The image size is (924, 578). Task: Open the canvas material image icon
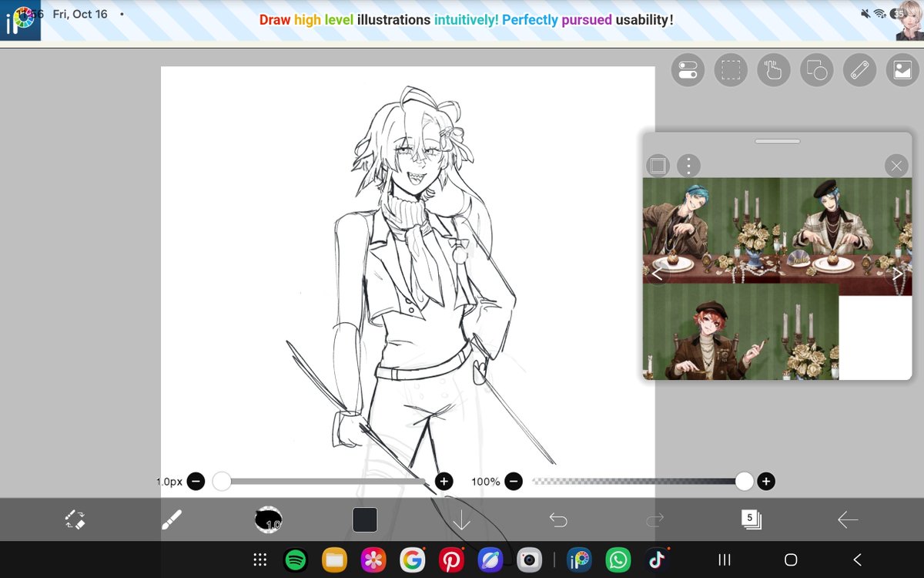(902, 70)
